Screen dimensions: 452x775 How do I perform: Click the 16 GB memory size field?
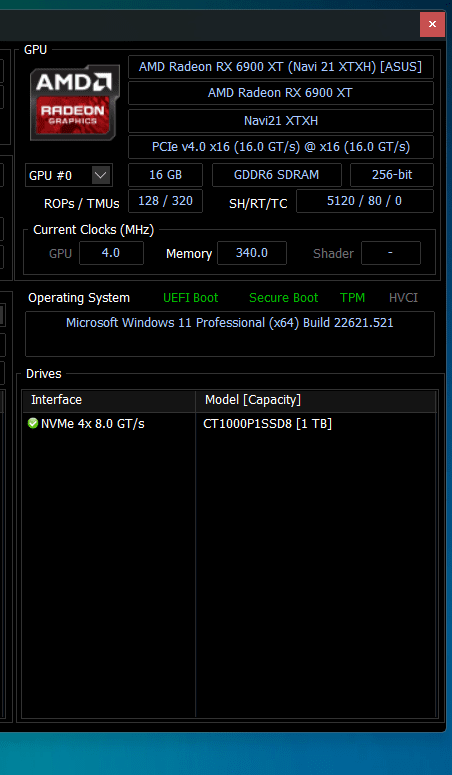pyautogui.click(x=165, y=175)
